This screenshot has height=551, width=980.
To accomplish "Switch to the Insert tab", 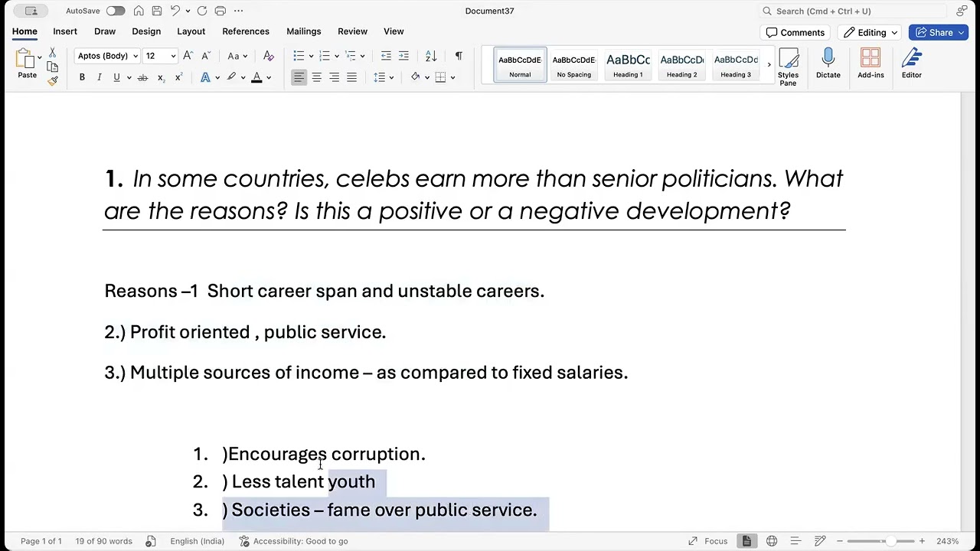I will pos(65,31).
